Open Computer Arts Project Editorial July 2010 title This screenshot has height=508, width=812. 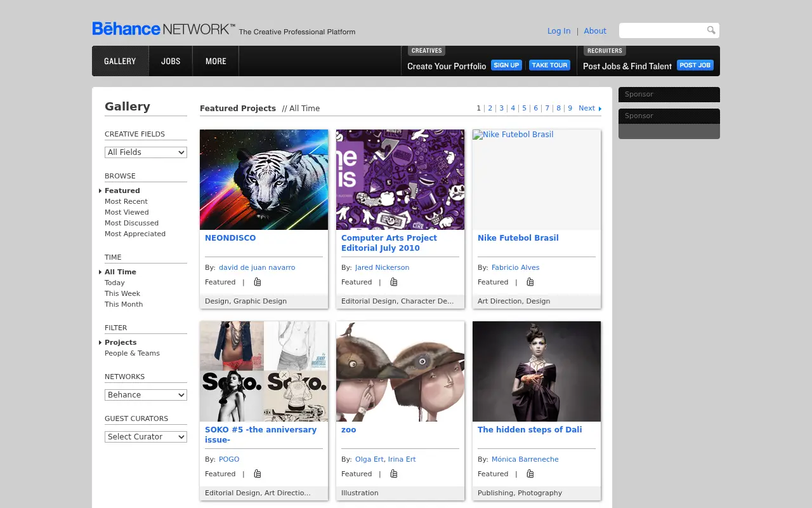pyautogui.click(x=389, y=243)
